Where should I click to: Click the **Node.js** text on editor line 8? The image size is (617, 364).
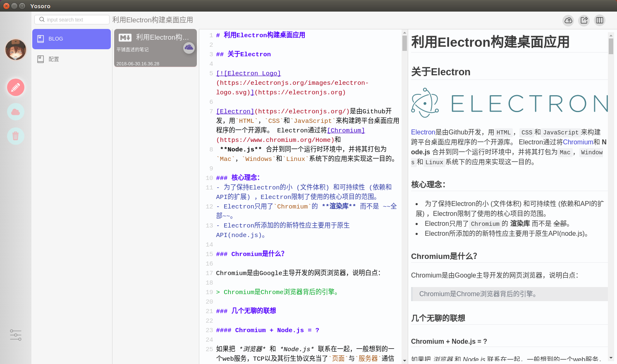pos(241,149)
